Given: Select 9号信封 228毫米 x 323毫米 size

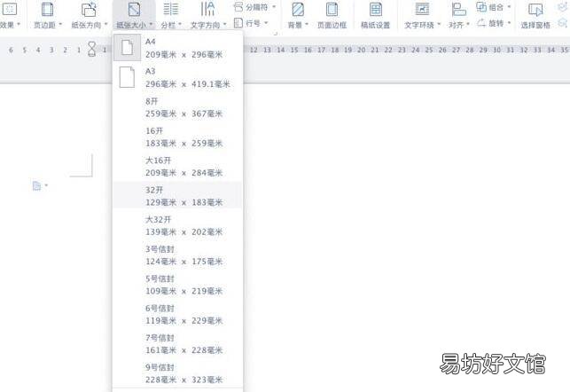Looking at the screenshot, I should tap(178, 373).
